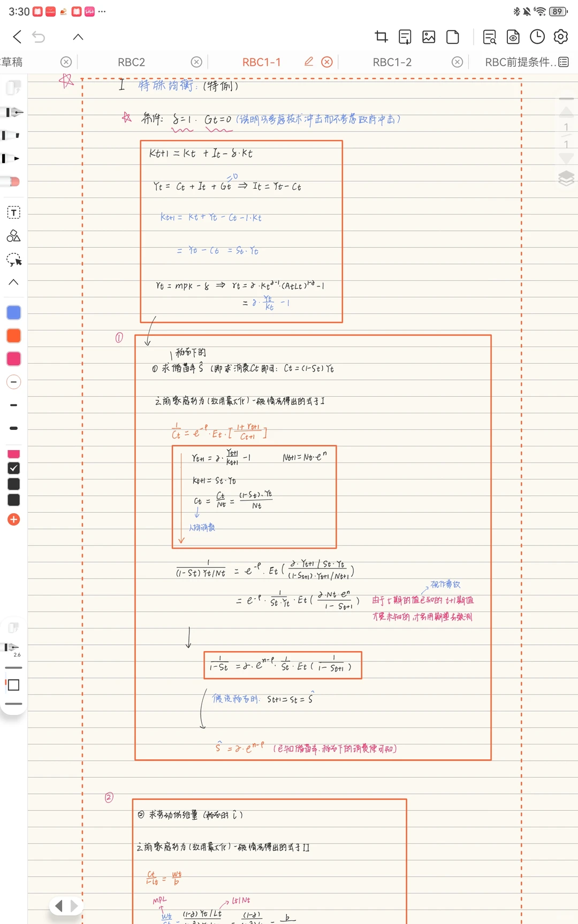Close the RBC2 tab
578x924 pixels.
tap(196, 62)
